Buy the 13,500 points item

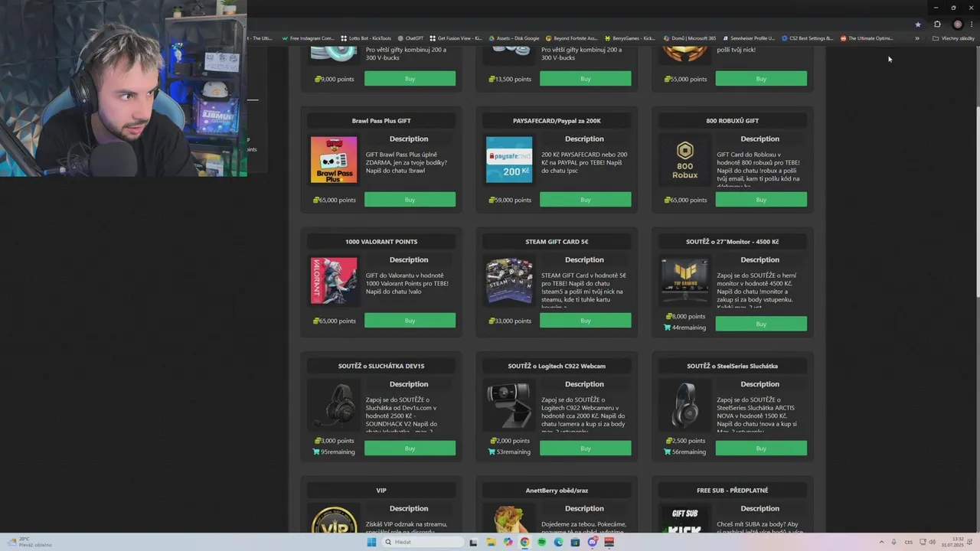[x=586, y=79]
